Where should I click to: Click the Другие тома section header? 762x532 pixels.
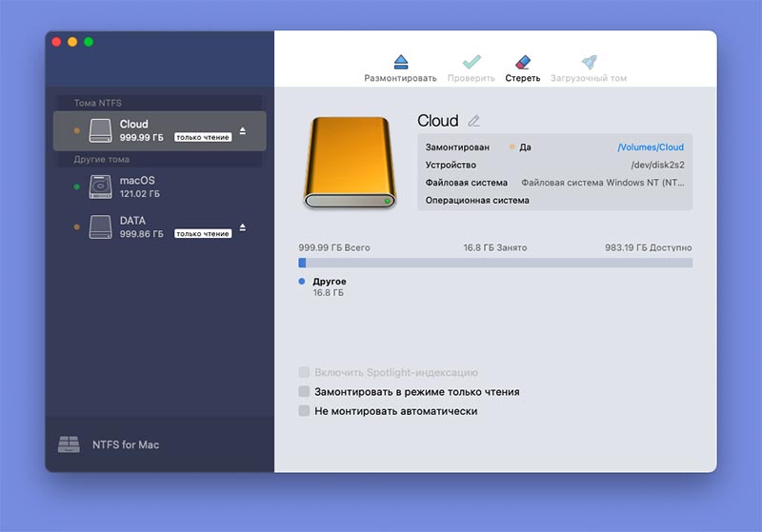pos(102,159)
